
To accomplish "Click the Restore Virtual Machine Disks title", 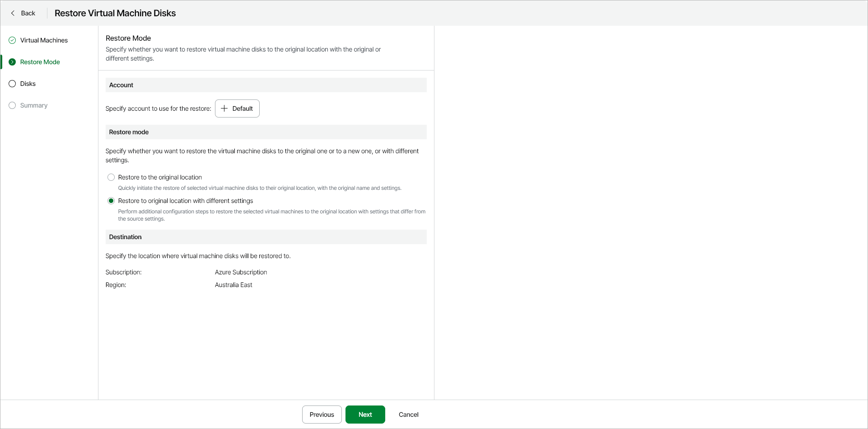I will (x=115, y=13).
